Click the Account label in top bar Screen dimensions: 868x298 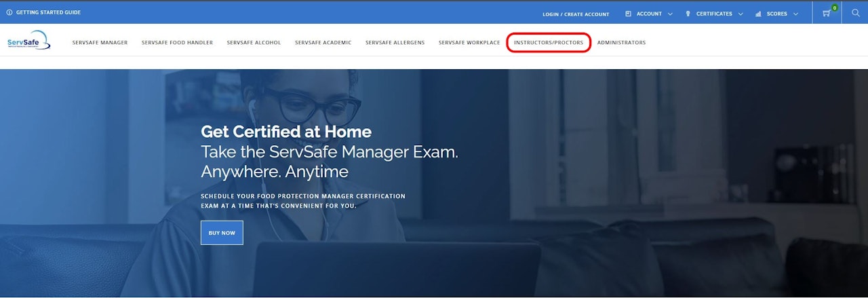649,14
